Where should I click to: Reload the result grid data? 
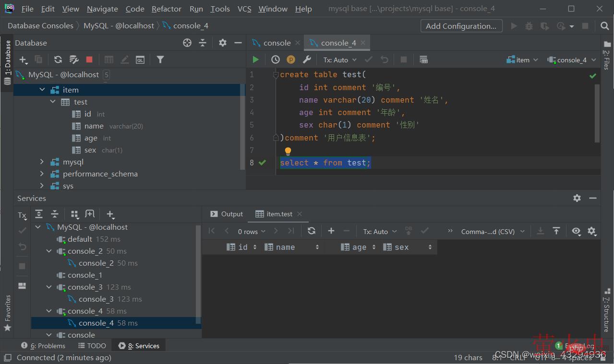(x=312, y=231)
